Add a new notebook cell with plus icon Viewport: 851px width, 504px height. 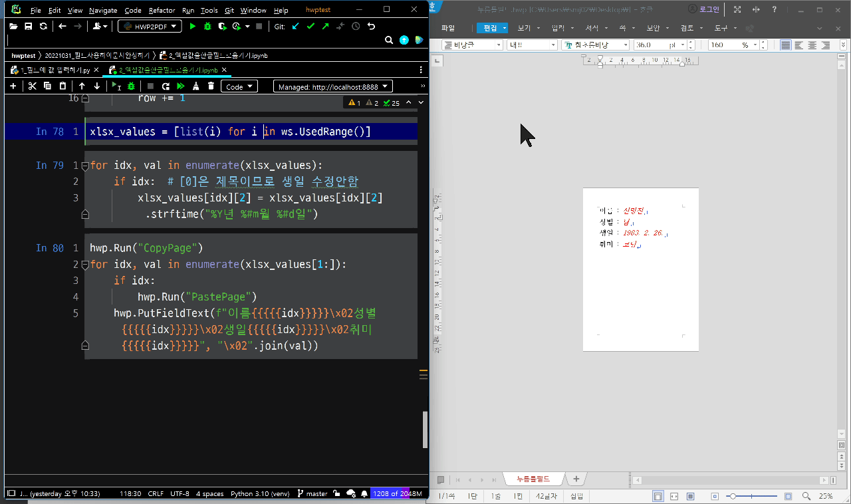[13, 86]
